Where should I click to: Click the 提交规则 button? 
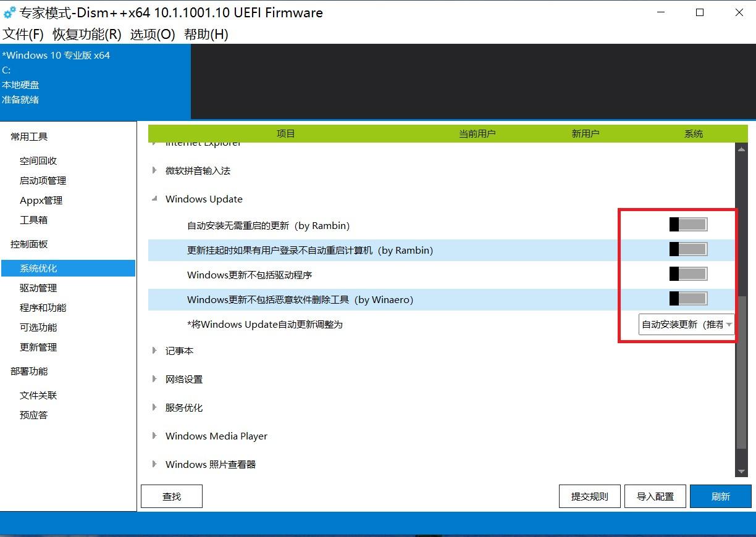click(x=589, y=496)
